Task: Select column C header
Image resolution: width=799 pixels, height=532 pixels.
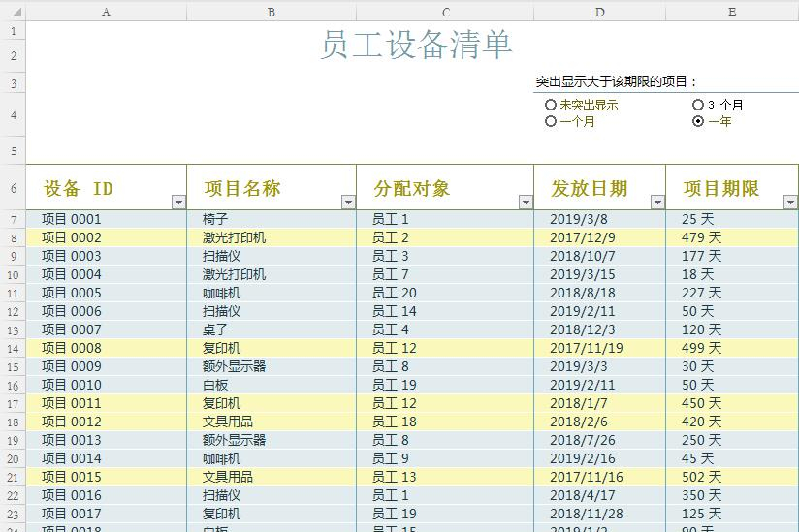Action: [x=445, y=12]
